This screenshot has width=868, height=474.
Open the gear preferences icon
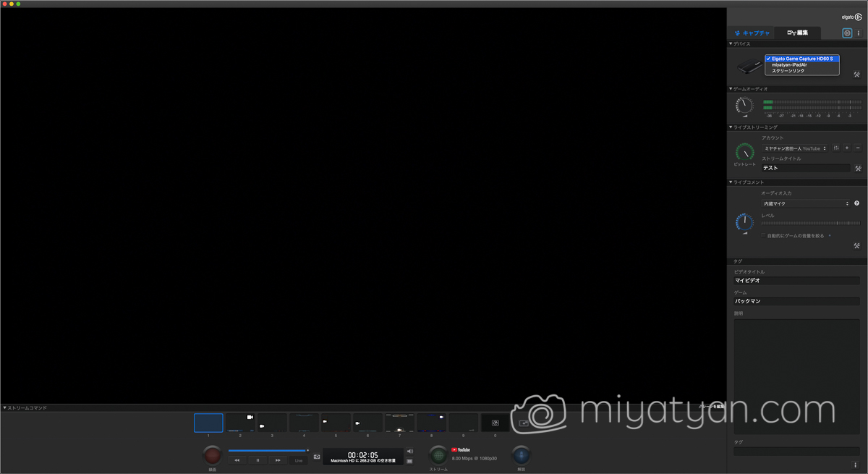point(847,33)
